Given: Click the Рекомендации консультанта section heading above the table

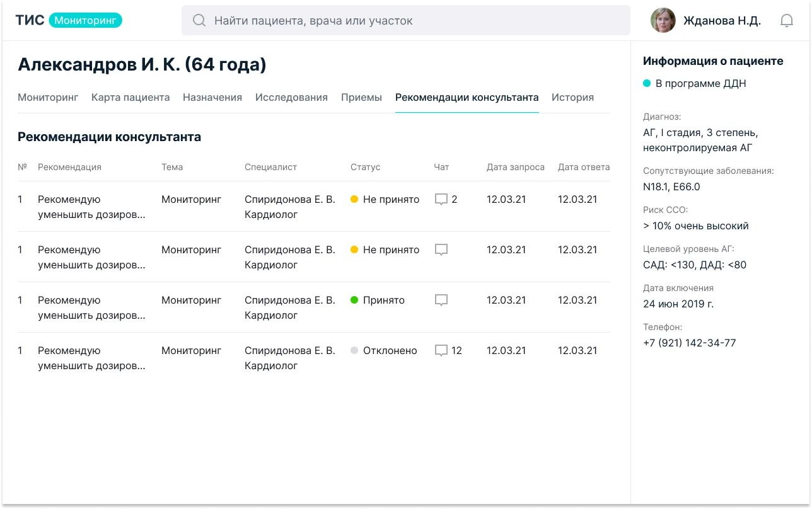Looking at the screenshot, I should (x=109, y=137).
